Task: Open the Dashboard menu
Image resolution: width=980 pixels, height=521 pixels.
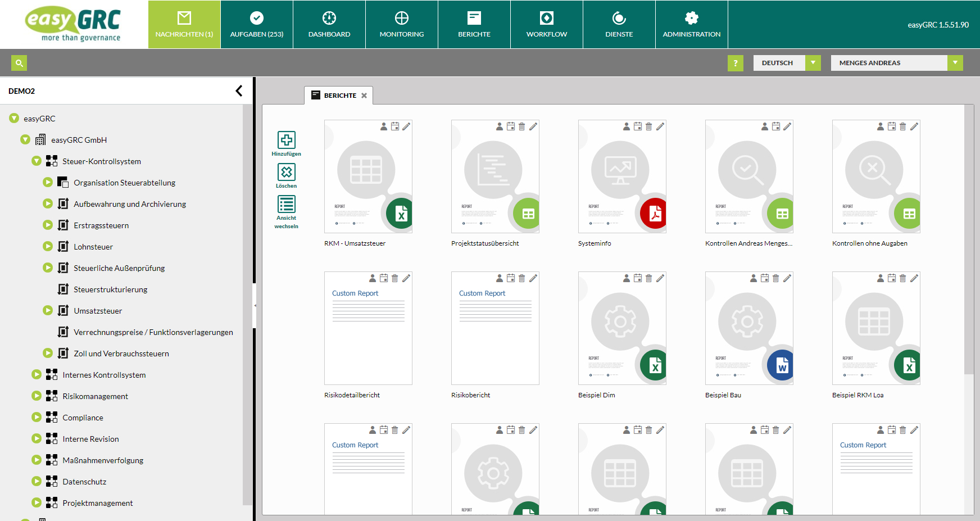Action: coord(329,25)
